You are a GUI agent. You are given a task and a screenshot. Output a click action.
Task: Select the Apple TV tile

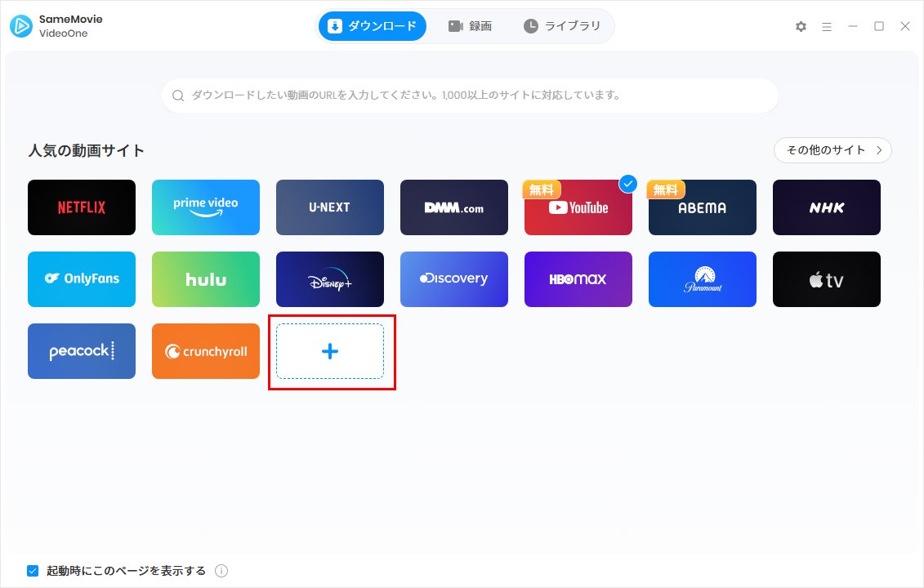point(827,279)
